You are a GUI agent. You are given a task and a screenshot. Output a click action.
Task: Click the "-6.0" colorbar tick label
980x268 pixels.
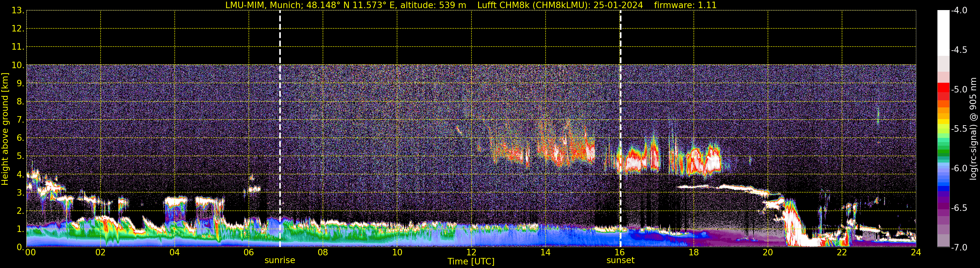959,168
